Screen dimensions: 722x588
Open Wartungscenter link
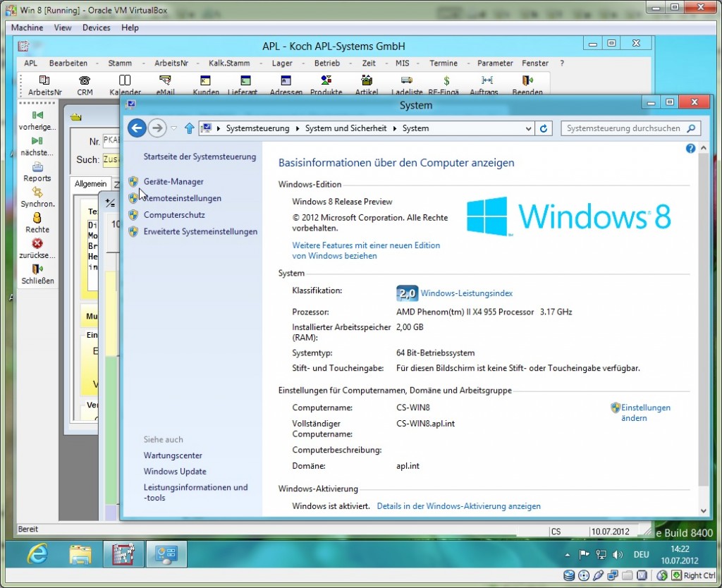(x=173, y=455)
